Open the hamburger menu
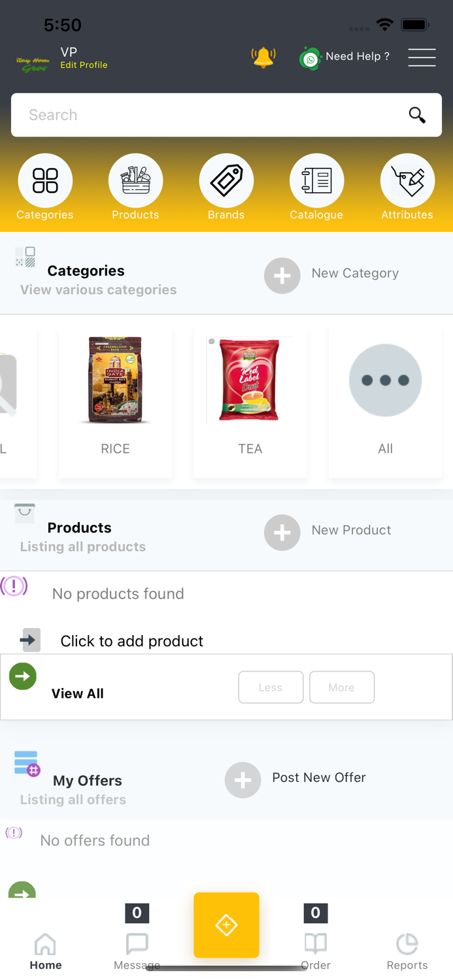Viewport: 453px width, 980px height. pyautogui.click(x=422, y=57)
